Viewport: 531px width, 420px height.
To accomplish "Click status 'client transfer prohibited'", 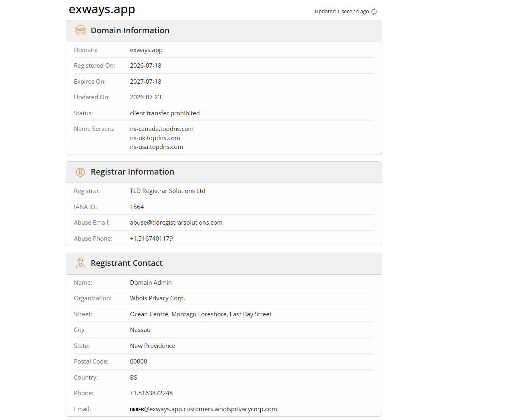I will click(x=165, y=113).
